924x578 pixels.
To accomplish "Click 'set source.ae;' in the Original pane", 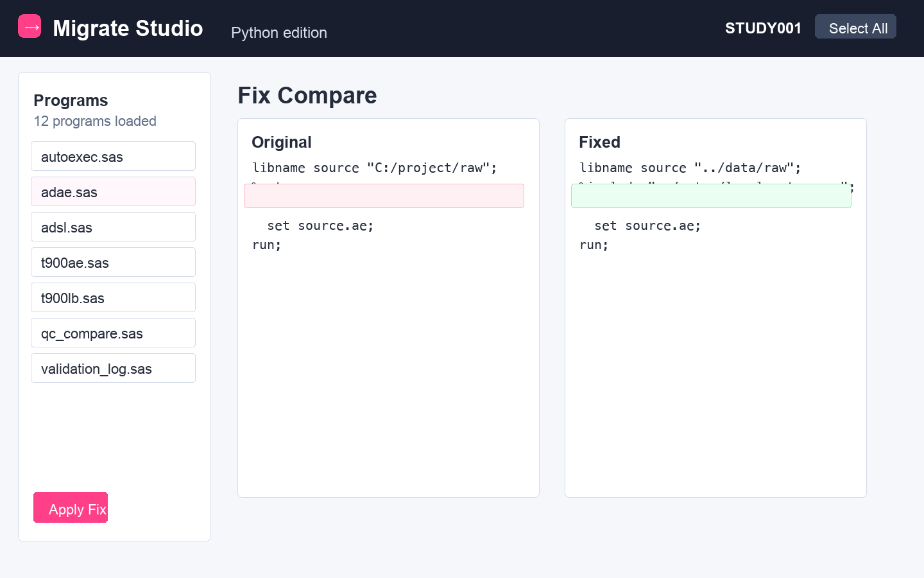I will point(320,225).
